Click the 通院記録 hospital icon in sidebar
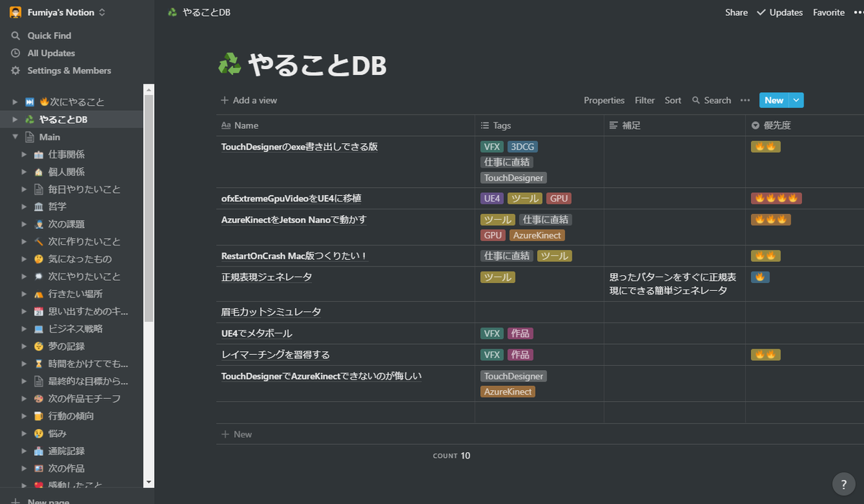The width and height of the screenshot is (864, 504). tap(38, 451)
